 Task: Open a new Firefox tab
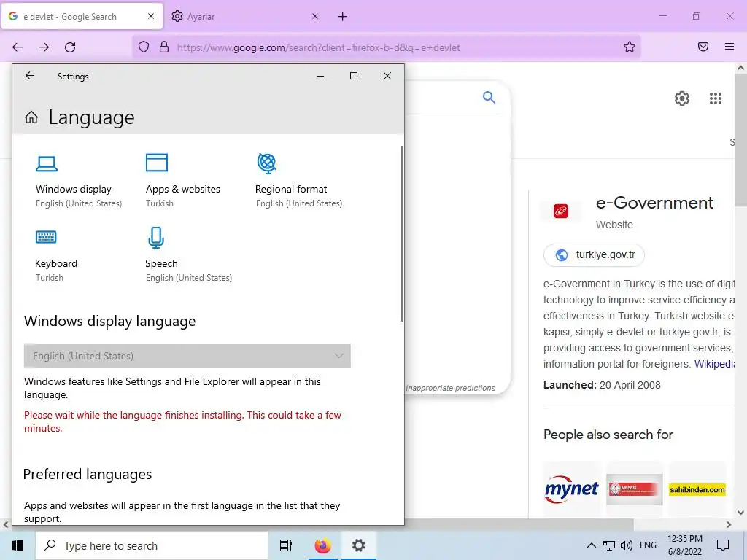coord(343,17)
